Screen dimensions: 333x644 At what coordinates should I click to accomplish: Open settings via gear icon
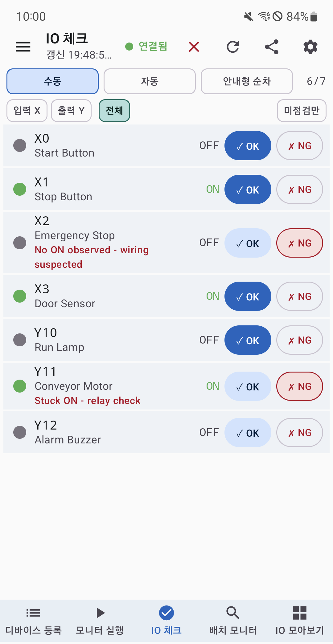(310, 47)
